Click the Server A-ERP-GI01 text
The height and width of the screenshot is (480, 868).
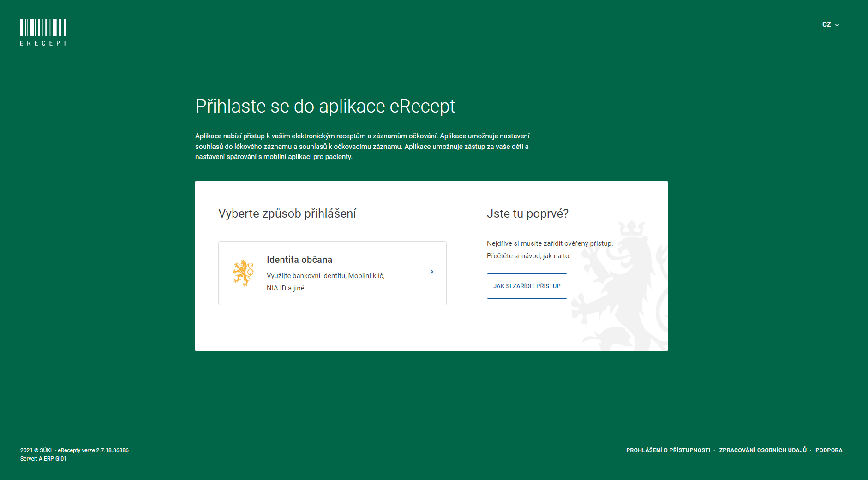(x=43, y=459)
